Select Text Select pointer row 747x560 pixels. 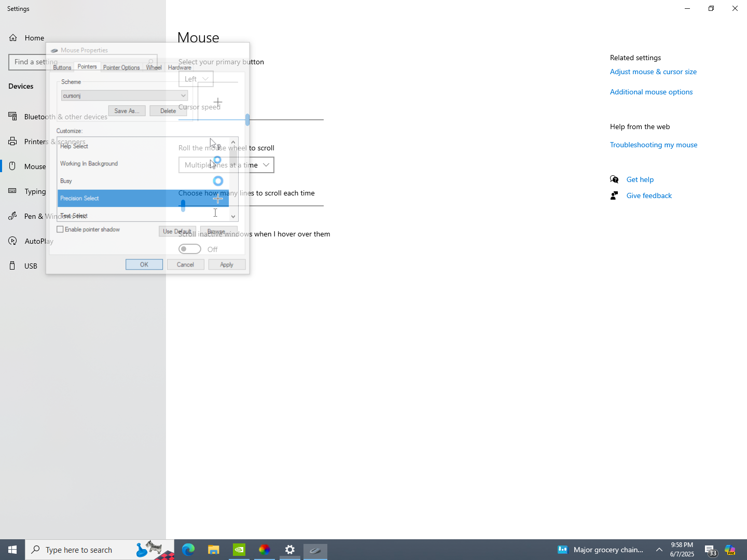click(143, 215)
